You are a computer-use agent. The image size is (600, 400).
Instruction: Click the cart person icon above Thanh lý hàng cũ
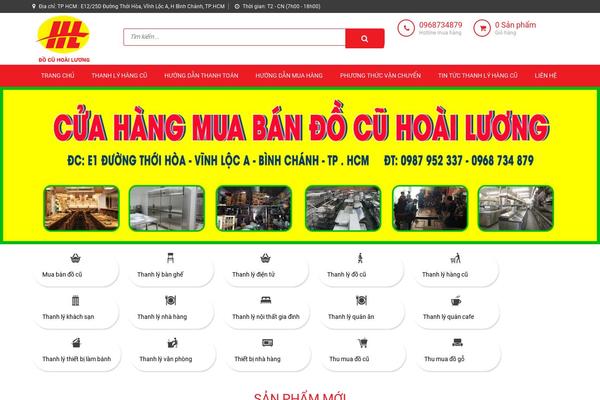[455, 258]
